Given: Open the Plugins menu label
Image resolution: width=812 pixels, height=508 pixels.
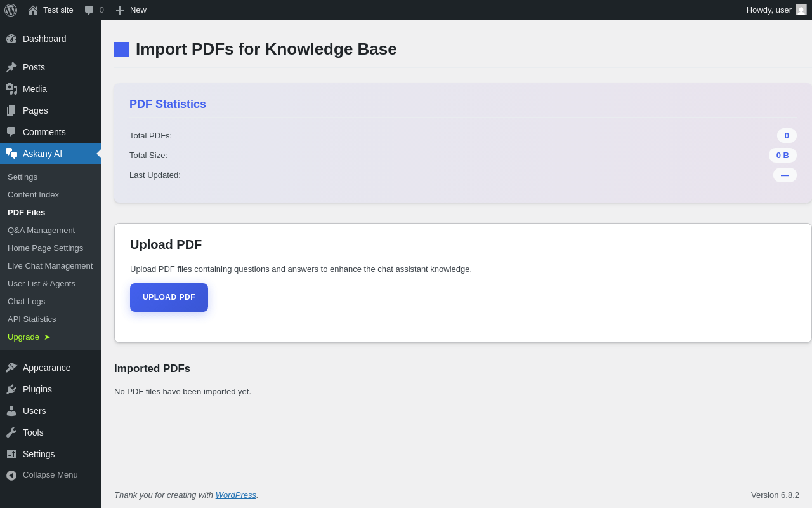Looking at the screenshot, I should coord(37,389).
